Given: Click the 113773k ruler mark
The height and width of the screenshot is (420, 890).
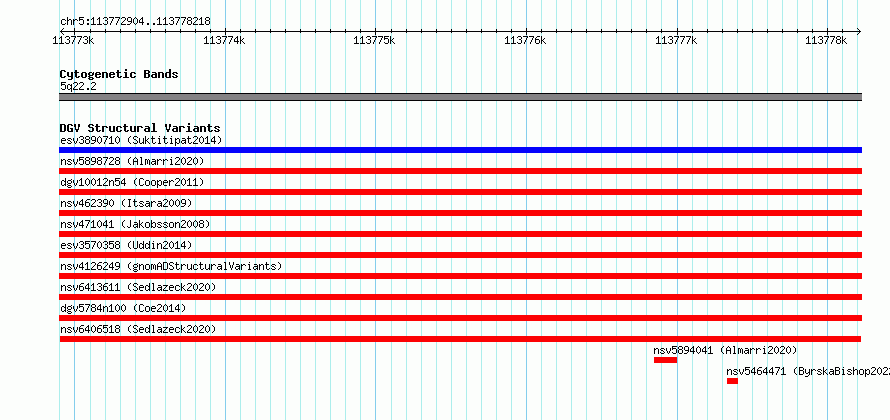Looking at the screenshot, I should click(74, 40).
